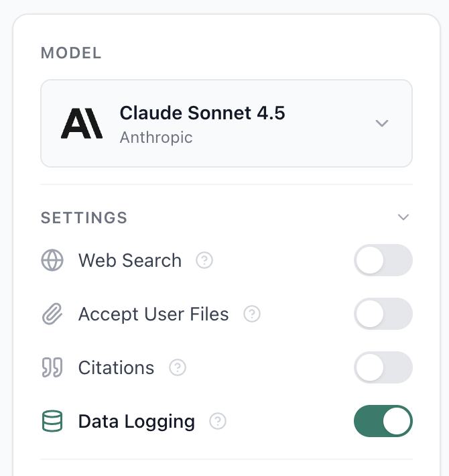The height and width of the screenshot is (476, 449).
Task: Click the Data Logging database icon
Action: (x=52, y=422)
